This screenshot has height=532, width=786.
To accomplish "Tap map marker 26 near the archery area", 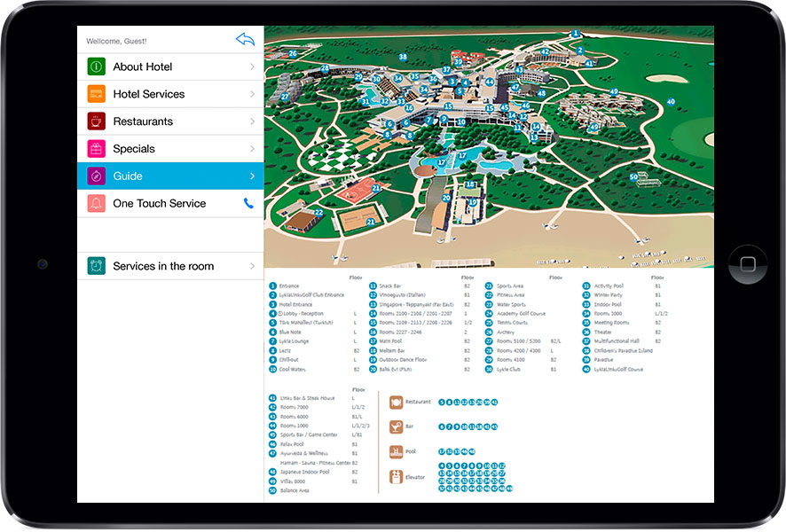I will pos(293,53).
